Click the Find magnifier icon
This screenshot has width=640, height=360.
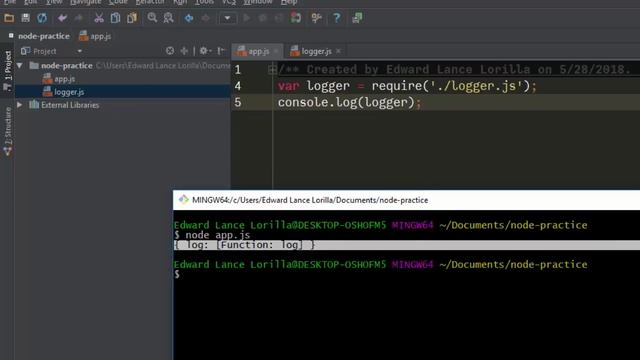(152, 18)
